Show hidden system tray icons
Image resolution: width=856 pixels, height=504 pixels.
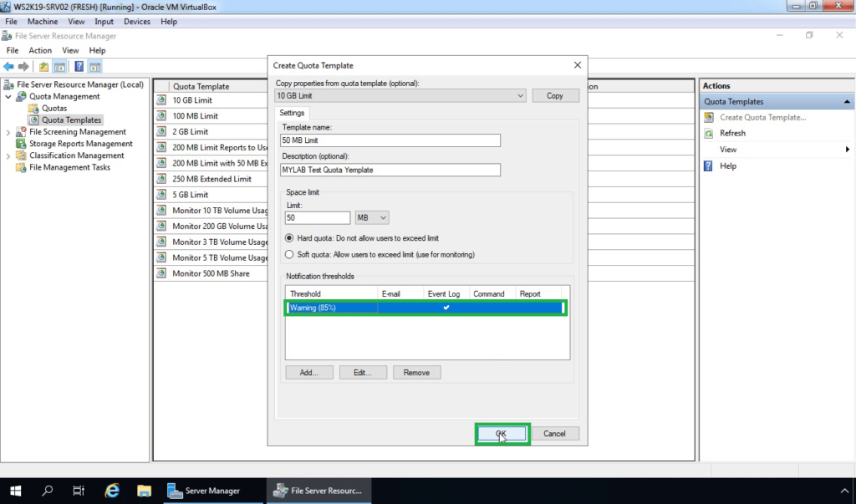tap(844, 491)
